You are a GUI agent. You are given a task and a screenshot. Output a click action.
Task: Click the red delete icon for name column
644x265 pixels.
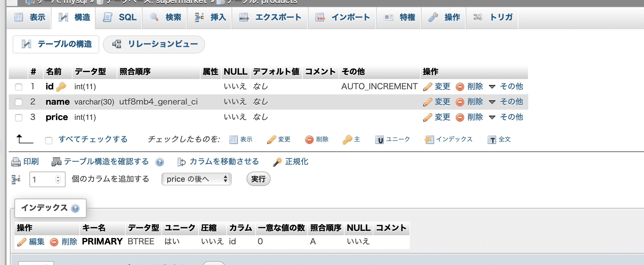coord(460,102)
